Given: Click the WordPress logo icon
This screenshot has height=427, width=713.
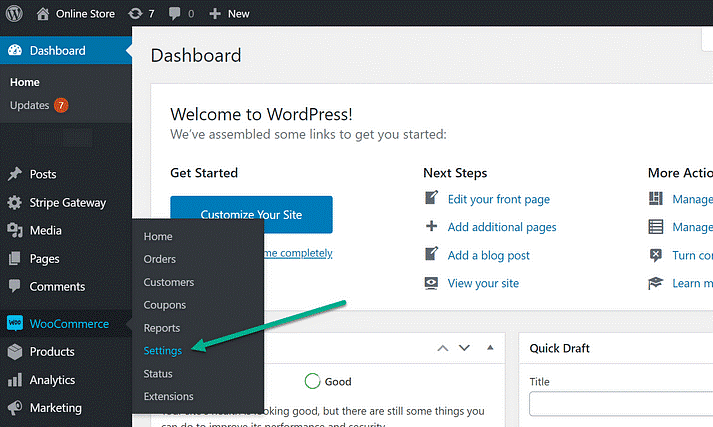Looking at the screenshot, I should pos(14,14).
